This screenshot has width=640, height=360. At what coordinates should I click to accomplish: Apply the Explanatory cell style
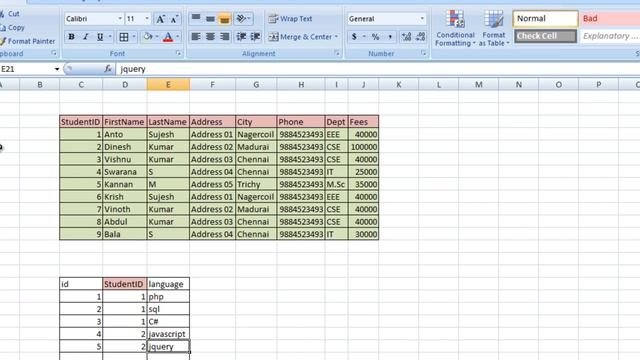click(610, 36)
